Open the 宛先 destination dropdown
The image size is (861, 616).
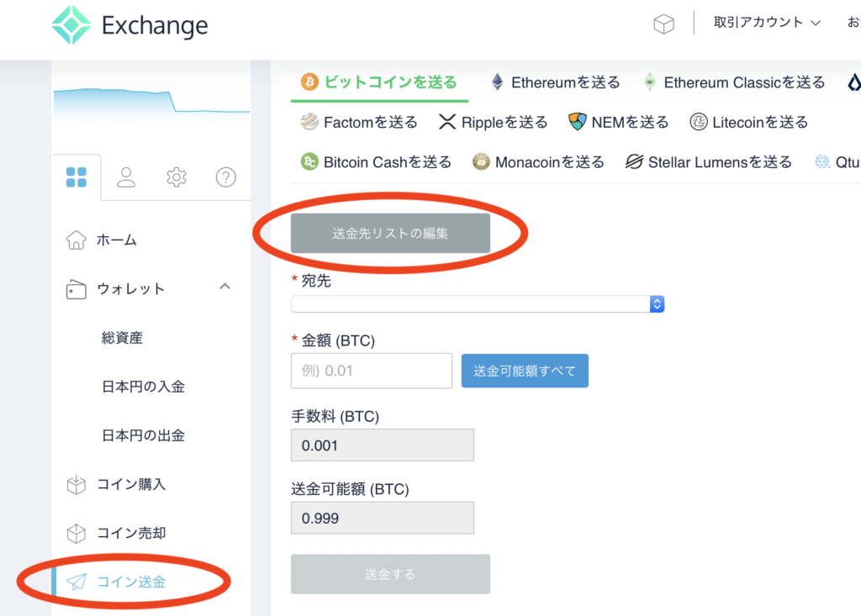coord(478,304)
